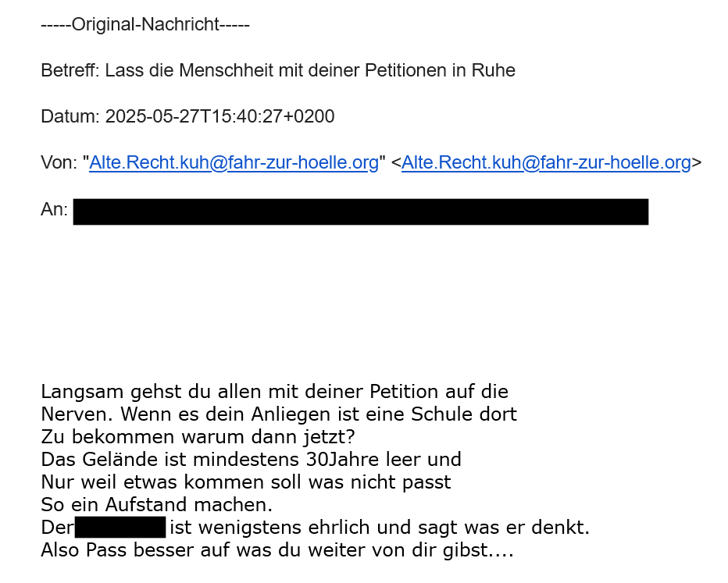
Task: Click the line starting Also Pass besser
Action: click(277, 550)
